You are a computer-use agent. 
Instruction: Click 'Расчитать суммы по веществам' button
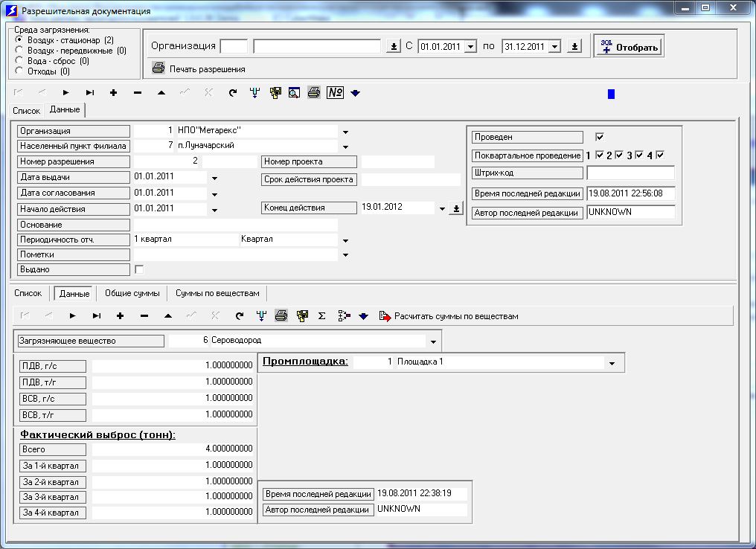pos(449,316)
